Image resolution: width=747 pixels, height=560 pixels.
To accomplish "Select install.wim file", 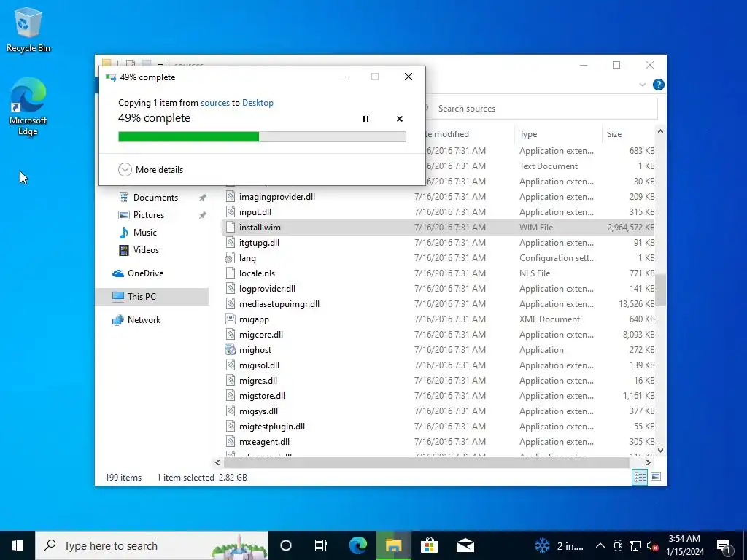I will tap(438, 227).
